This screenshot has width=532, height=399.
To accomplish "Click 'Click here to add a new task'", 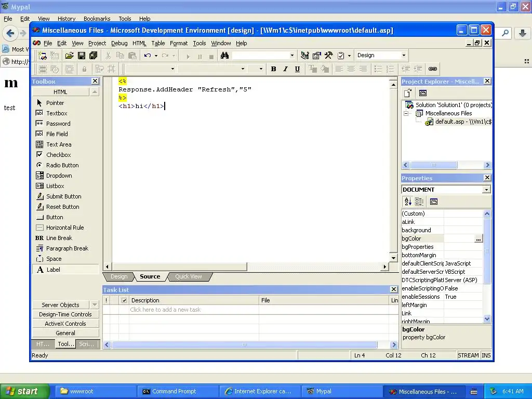I will point(165,310).
